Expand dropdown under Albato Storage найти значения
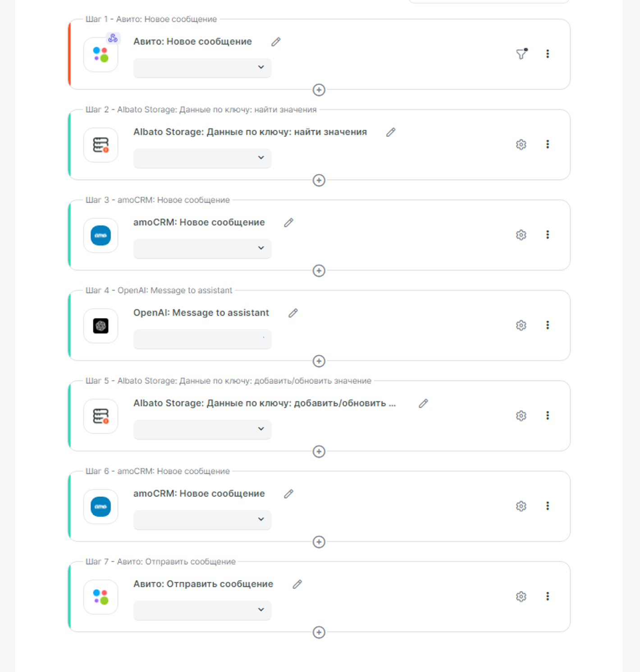 [x=202, y=158]
